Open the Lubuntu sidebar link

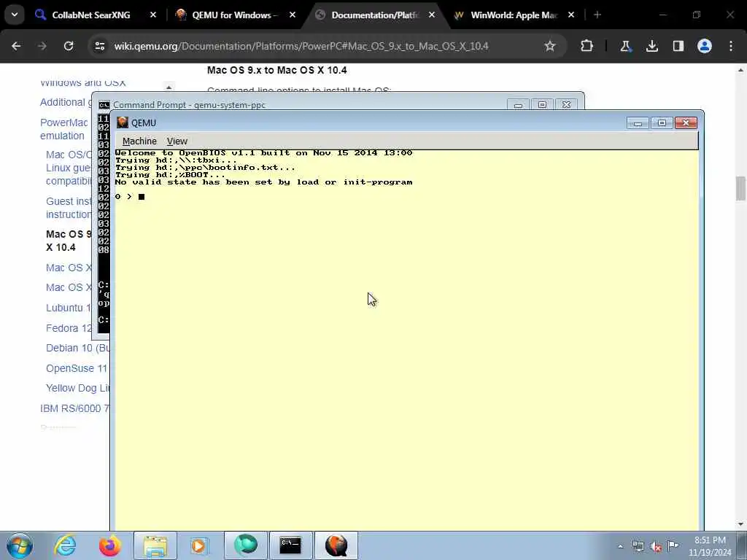click(69, 308)
